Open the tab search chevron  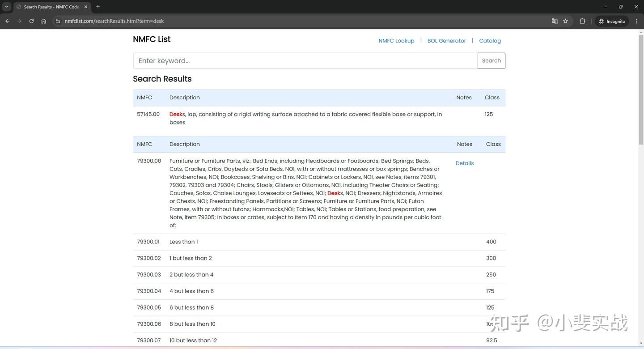(x=6, y=7)
